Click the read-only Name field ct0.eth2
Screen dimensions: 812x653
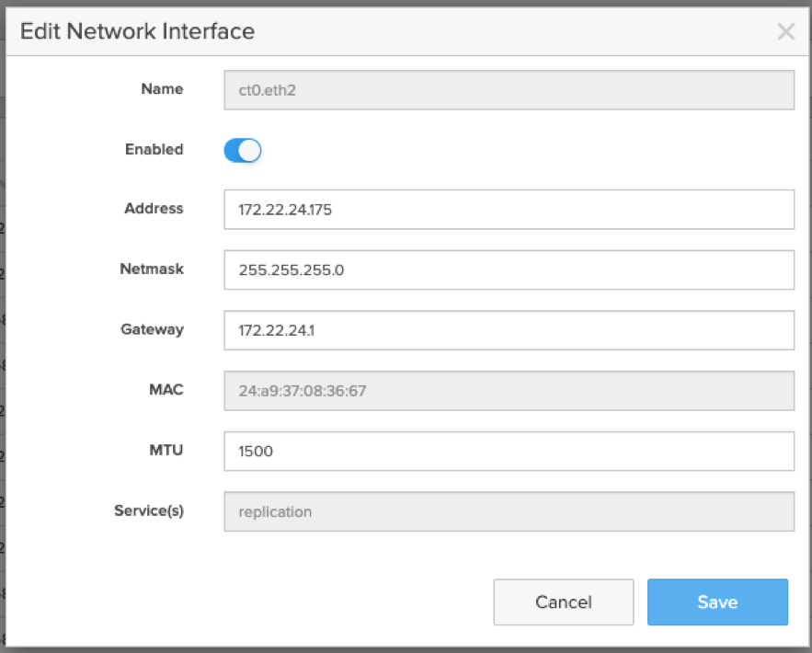click(x=509, y=90)
